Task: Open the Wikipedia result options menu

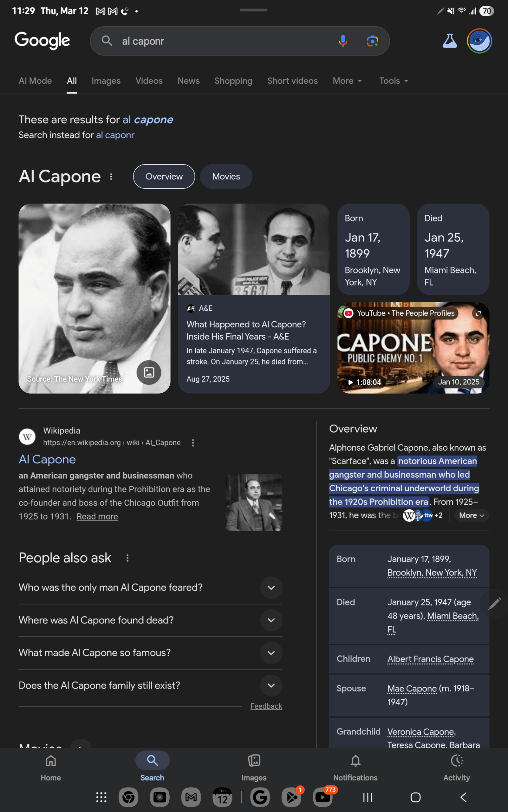Action: 193,443
